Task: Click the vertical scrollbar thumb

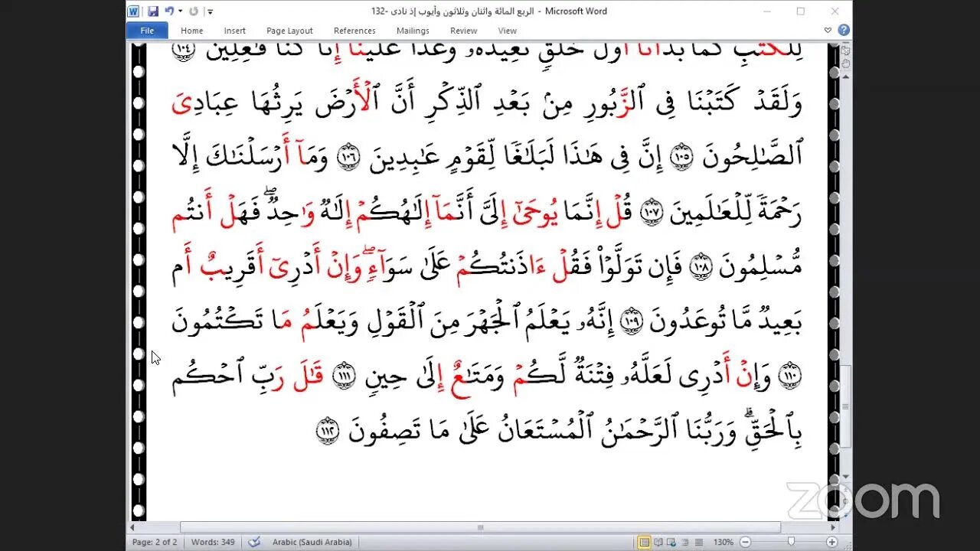Action: click(x=845, y=406)
